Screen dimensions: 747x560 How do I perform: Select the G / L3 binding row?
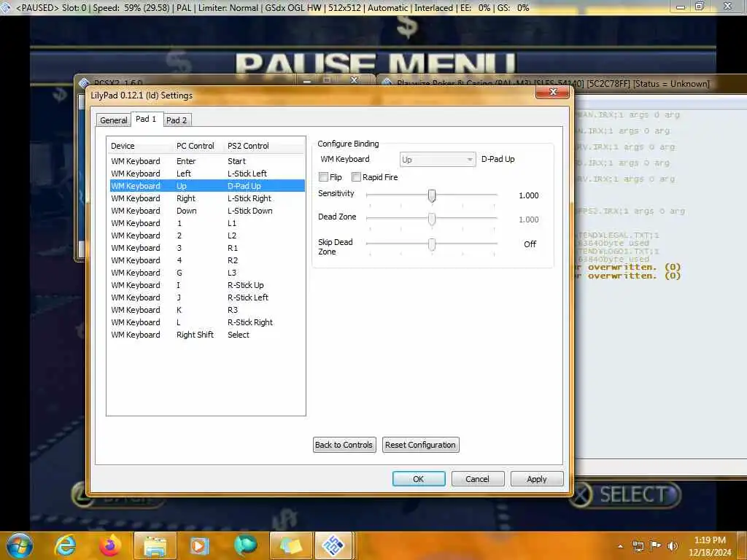pyautogui.click(x=206, y=273)
